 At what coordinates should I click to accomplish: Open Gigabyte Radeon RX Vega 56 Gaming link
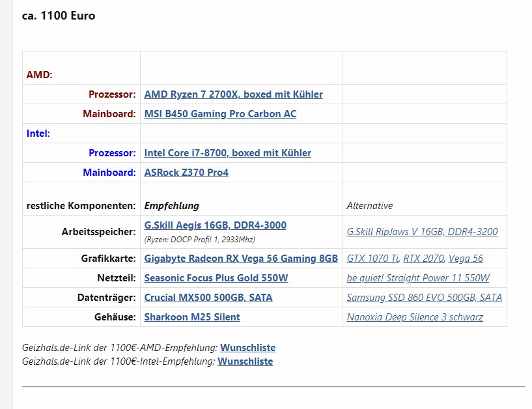pos(241,259)
